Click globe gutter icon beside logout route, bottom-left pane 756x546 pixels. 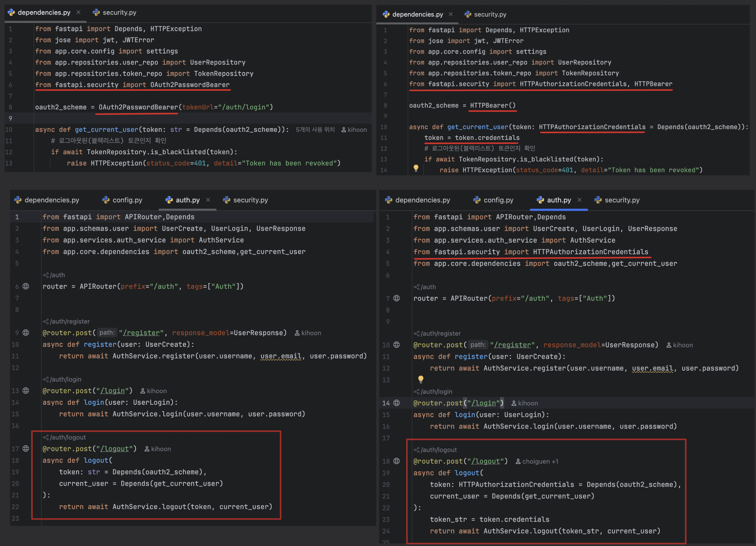pos(26,449)
